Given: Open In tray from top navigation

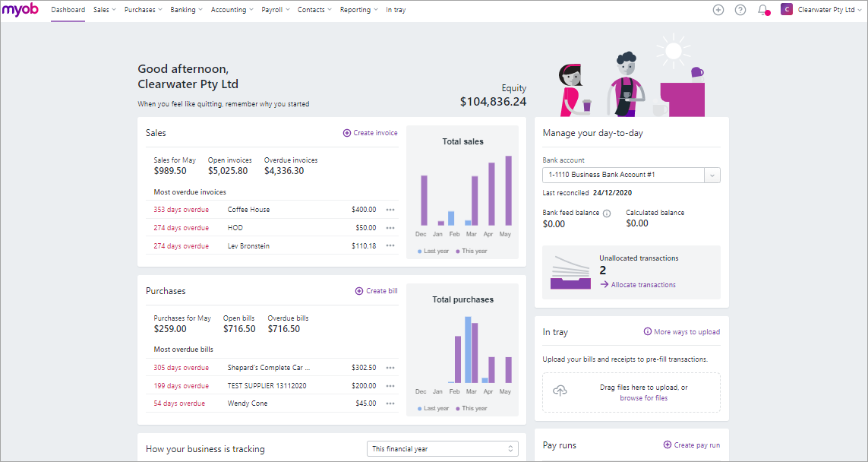Looking at the screenshot, I should pyautogui.click(x=396, y=10).
